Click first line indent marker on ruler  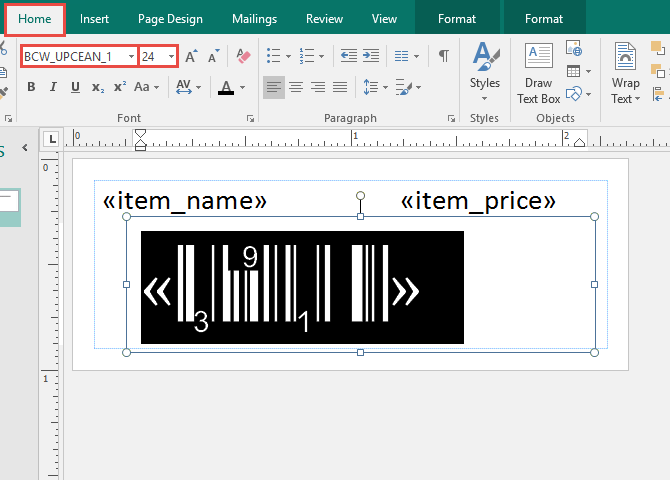coord(140,133)
